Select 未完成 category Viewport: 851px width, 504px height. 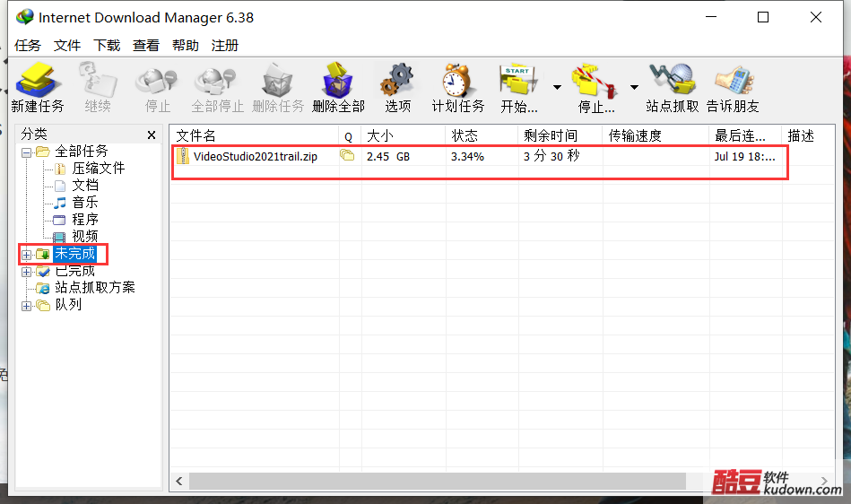point(75,254)
